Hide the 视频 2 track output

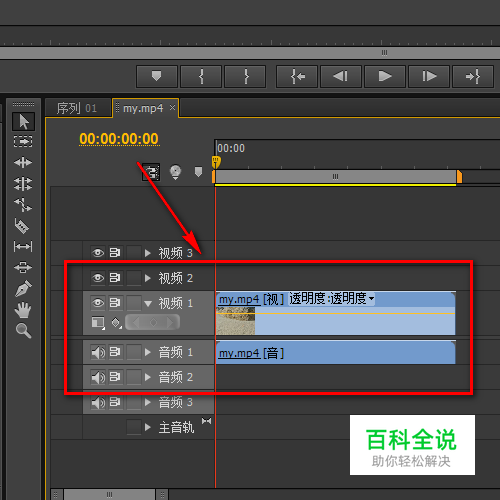click(98, 278)
